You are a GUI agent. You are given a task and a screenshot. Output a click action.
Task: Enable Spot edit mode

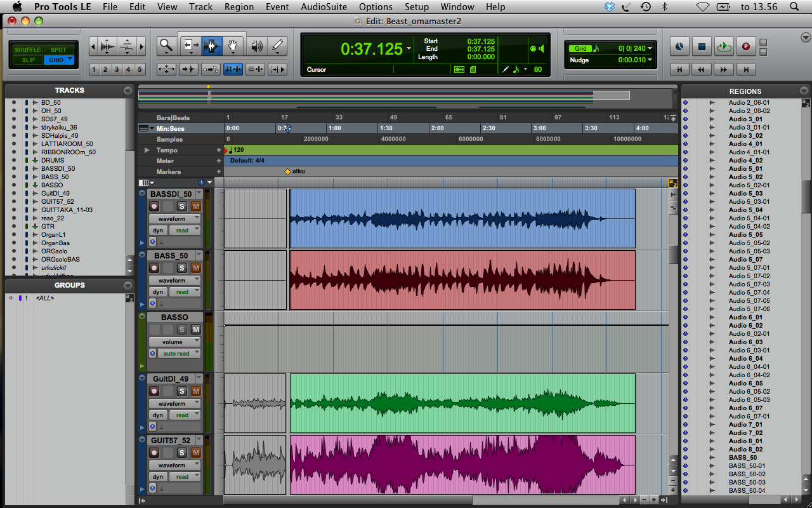[59, 50]
